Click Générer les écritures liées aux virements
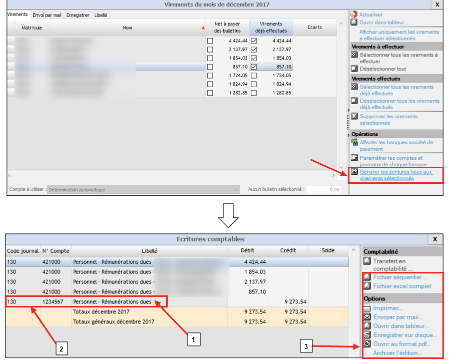The width and height of the screenshot is (457, 363). click(x=396, y=175)
